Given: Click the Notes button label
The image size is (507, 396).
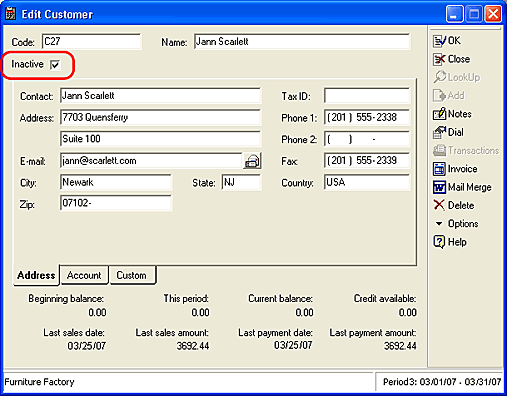Looking at the screenshot, I should click(x=459, y=114).
